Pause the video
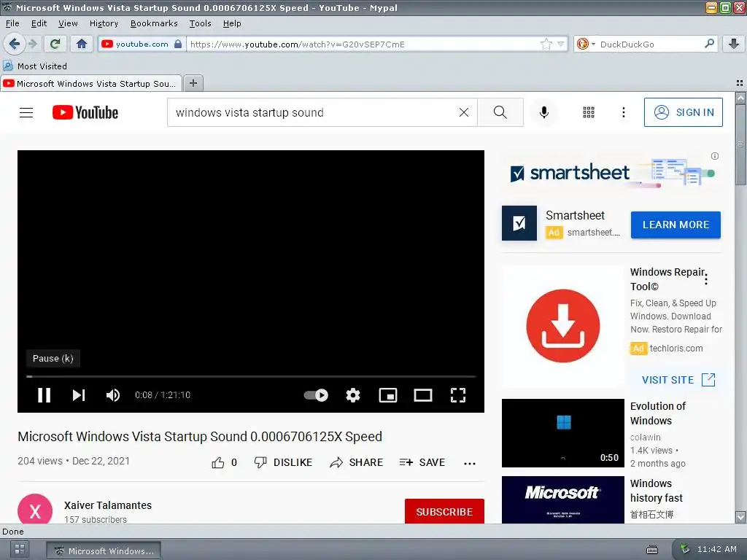The height and width of the screenshot is (560, 747). [x=44, y=395]
